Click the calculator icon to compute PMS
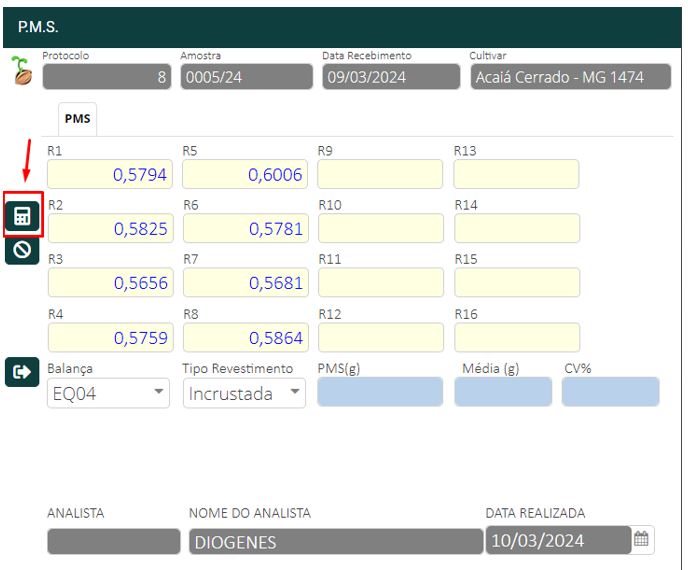This screenshot has height=570, width=688. (x=22, y=215)
